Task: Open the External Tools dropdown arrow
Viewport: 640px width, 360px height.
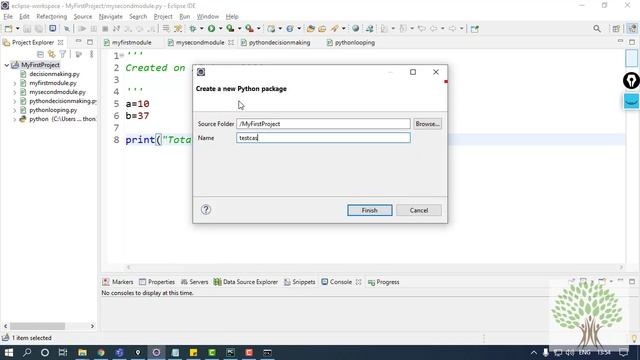Action: pos(258,29)
